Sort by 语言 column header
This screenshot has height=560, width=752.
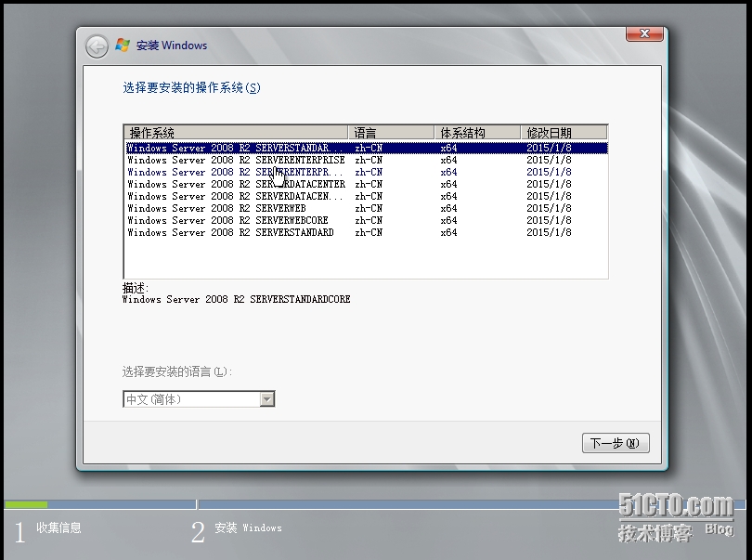point(391,133)
